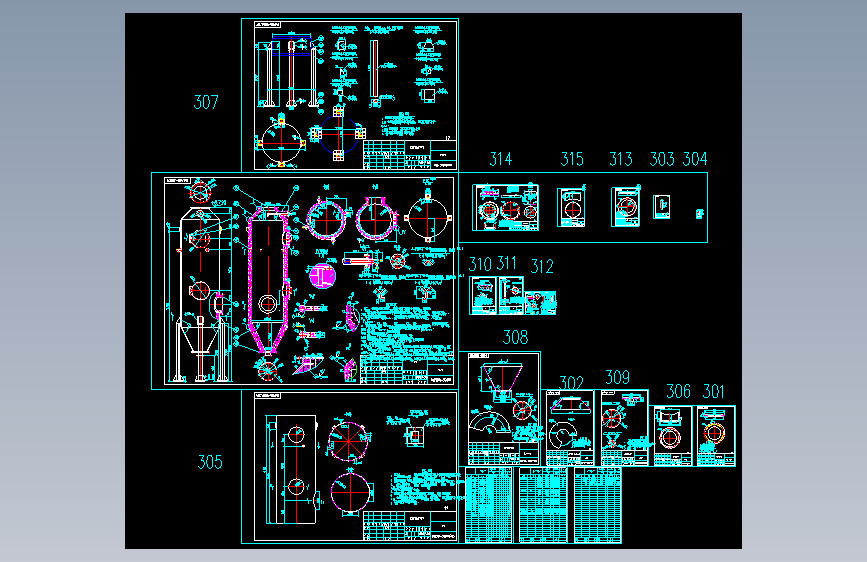Select the drawing sheet under label 315
This screenshot has width=867, height=562.
click(x=571, y=207)
